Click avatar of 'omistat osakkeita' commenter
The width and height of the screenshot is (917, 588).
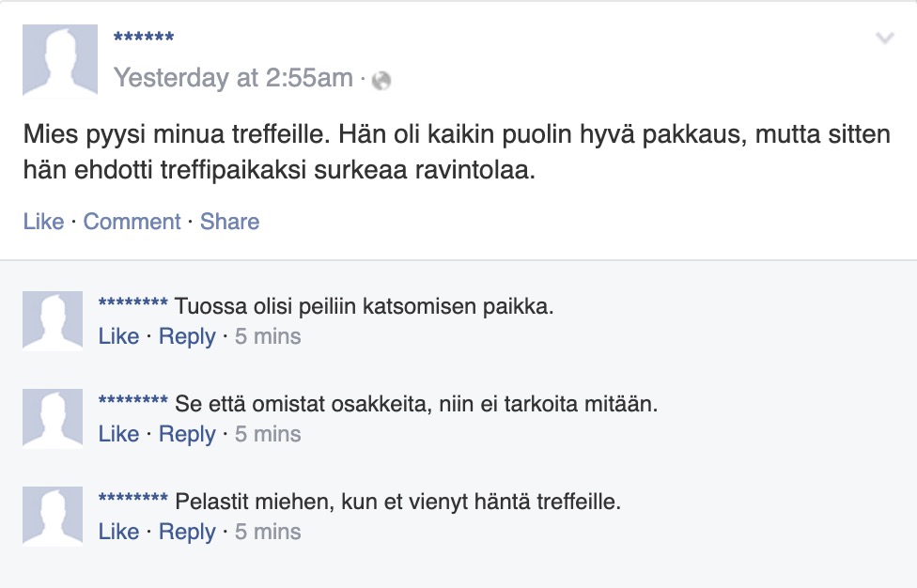click(53, 419)
